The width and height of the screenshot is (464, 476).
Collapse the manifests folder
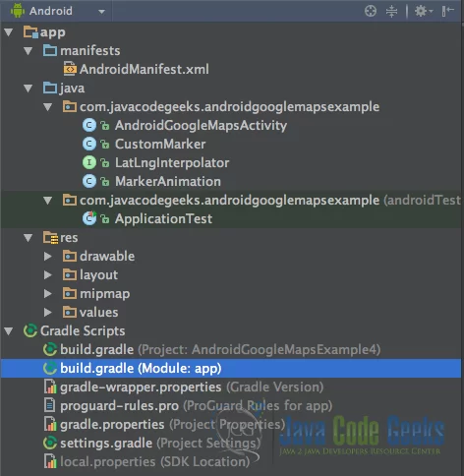[29, 51]
